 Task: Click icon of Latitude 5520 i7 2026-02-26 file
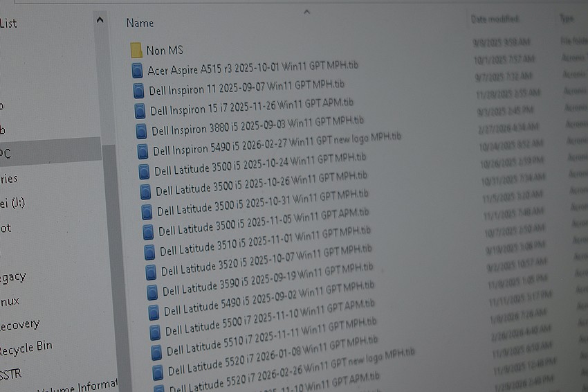[x=159, y=389]
